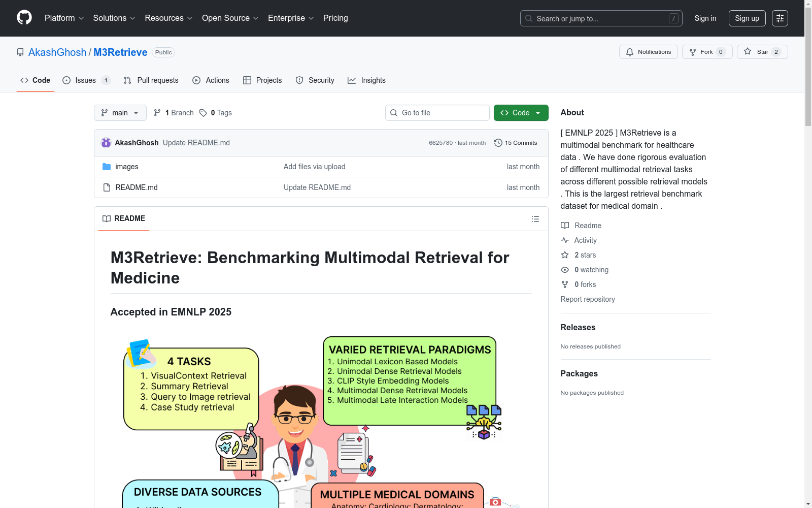Click the README.md file icon

[107, 187]
